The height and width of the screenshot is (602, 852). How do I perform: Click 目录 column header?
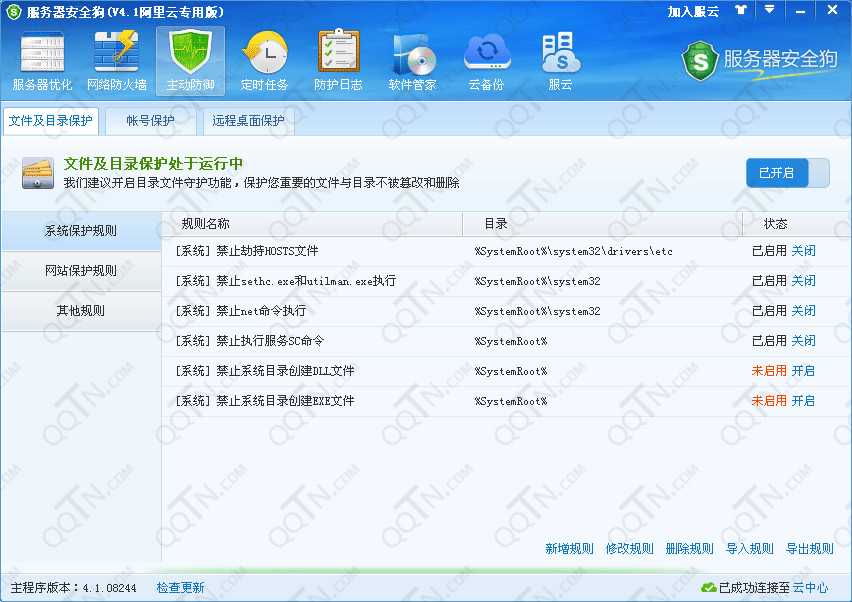[x=603, y=224]
